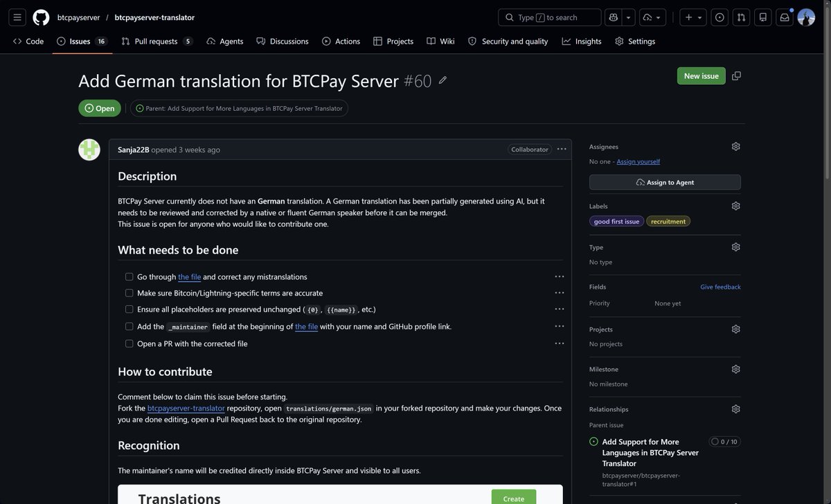Check 'Go through the file' task checkbox

pos(129,276)
